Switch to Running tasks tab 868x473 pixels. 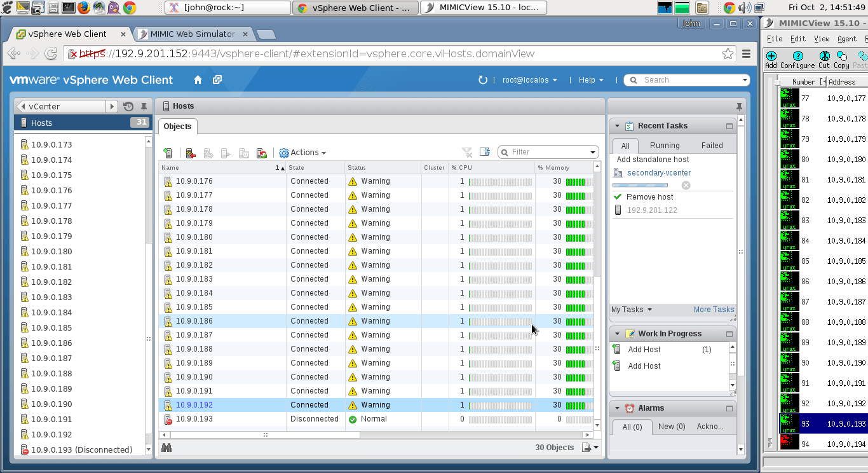(665, 146)
